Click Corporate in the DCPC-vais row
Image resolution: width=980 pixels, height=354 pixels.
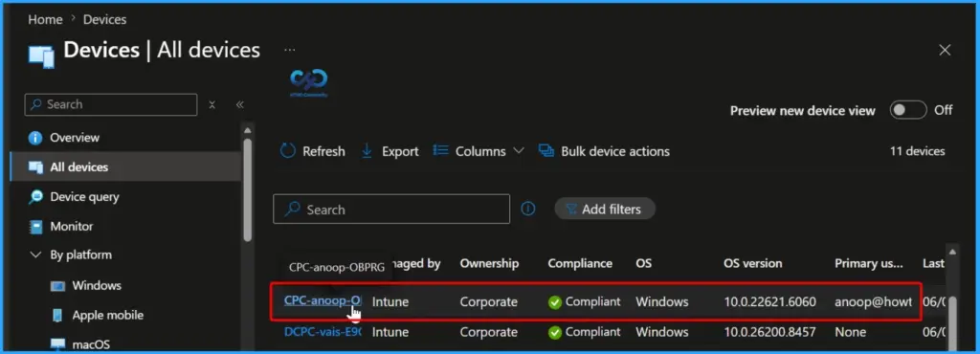click(489, 332)
